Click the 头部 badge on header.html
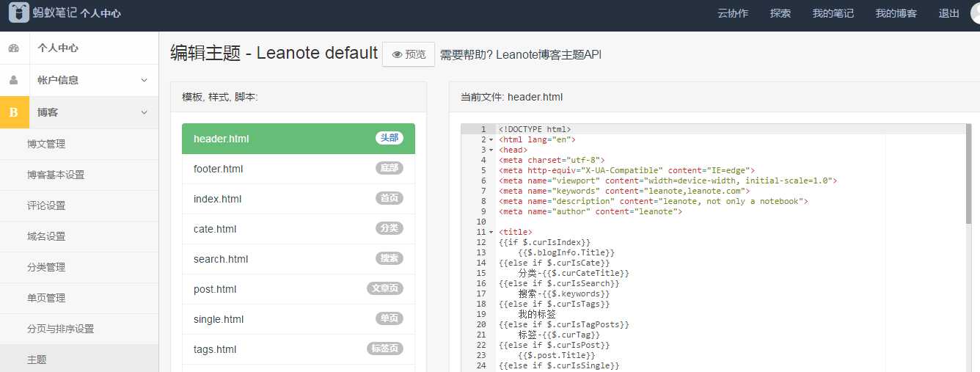This screenshot has width=980, height=372. click(x=390, y=138)
